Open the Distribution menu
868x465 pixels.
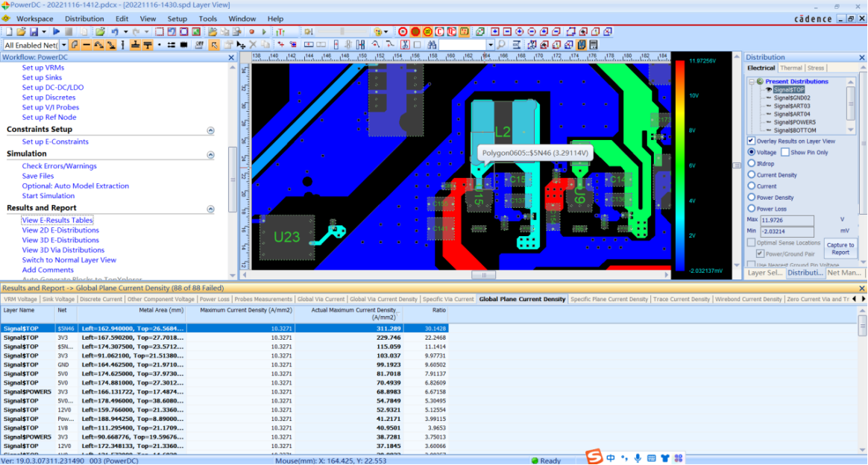point(84,18)
